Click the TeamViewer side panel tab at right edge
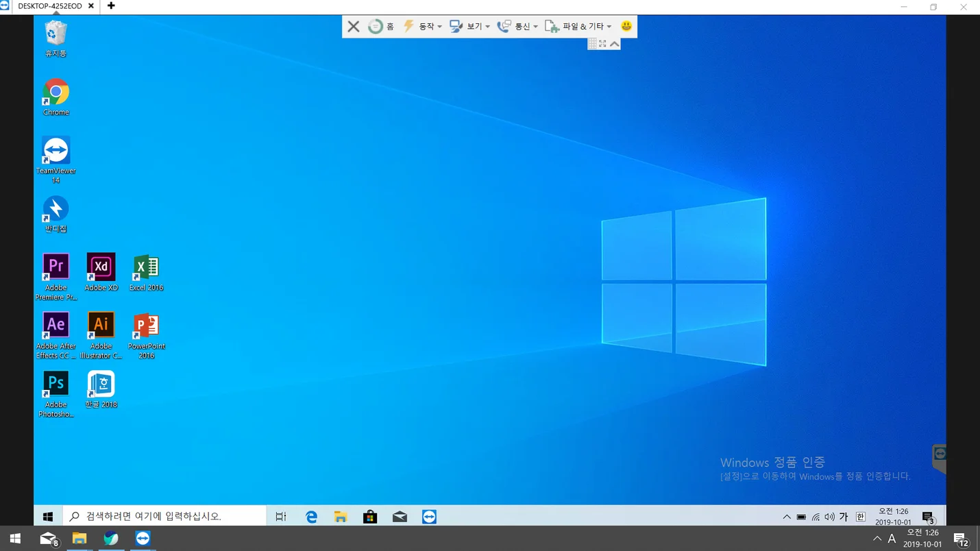Viewport: 980px width, 551px height. [x=940, y=458]
